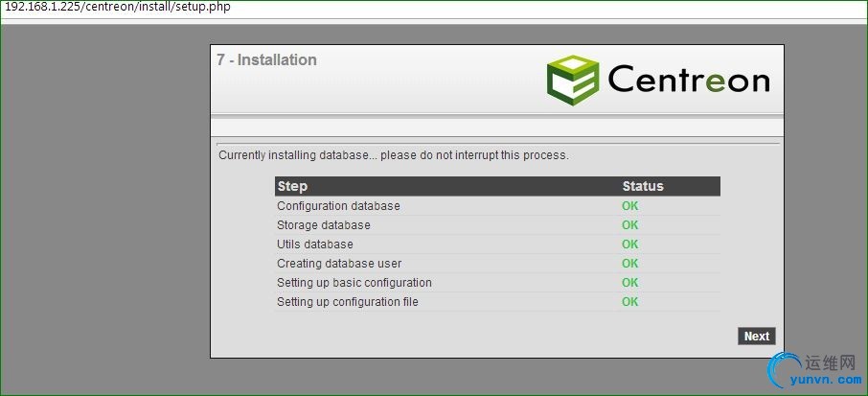Select the Setting up configuration file row
Screen dimensions: 868x396
pyautogui.click(x=347, y=302)
